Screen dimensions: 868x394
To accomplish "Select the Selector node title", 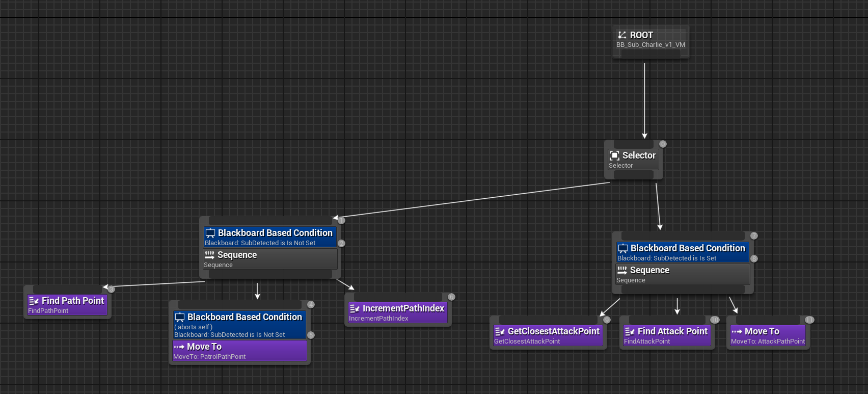I will 639,155.
